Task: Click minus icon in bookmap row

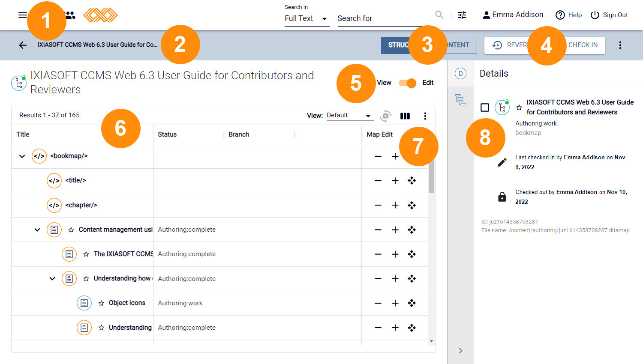Action: pos(378,156)
